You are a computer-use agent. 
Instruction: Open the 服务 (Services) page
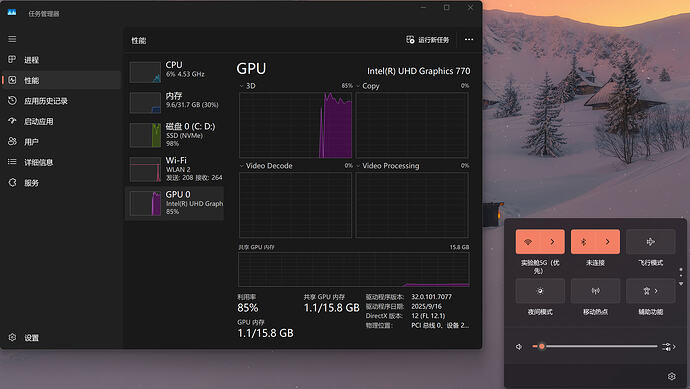point(61,183)
